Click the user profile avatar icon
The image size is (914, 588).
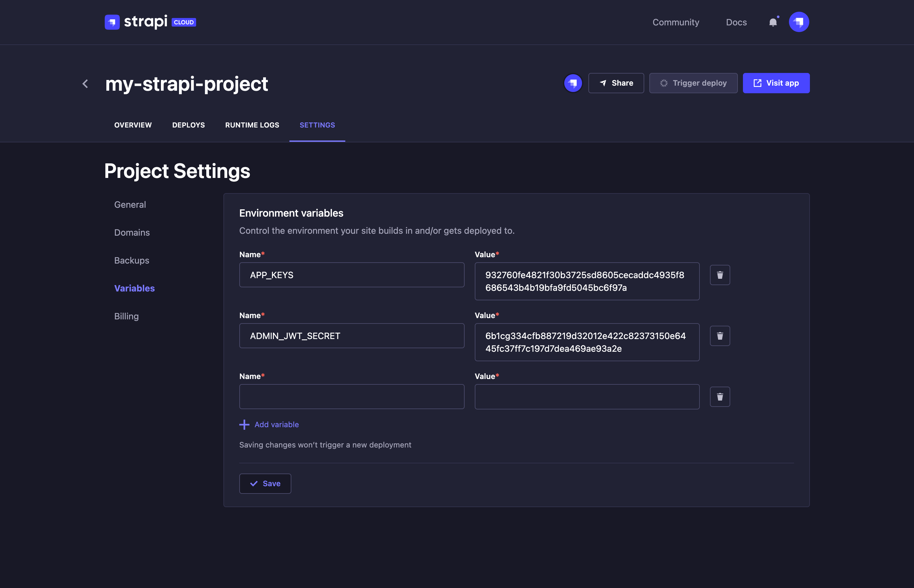click(x=799, y=22)
